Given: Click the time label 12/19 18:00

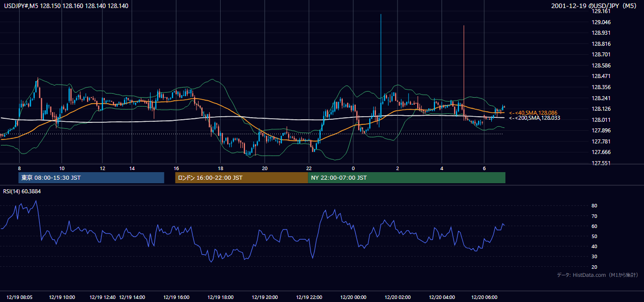Looking at the screenshot, I should coord(220,297).
